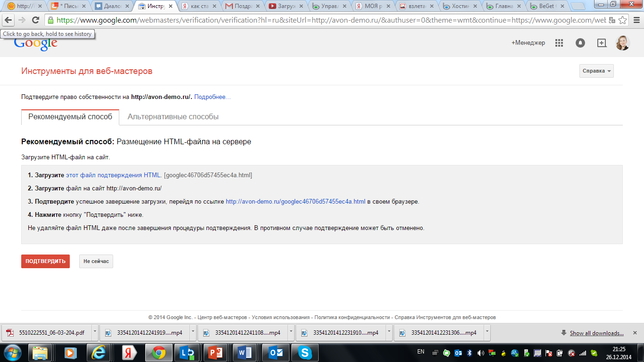
Task: Open downloaded 33541201412231910 mp4 file
Action: [340, 333]
